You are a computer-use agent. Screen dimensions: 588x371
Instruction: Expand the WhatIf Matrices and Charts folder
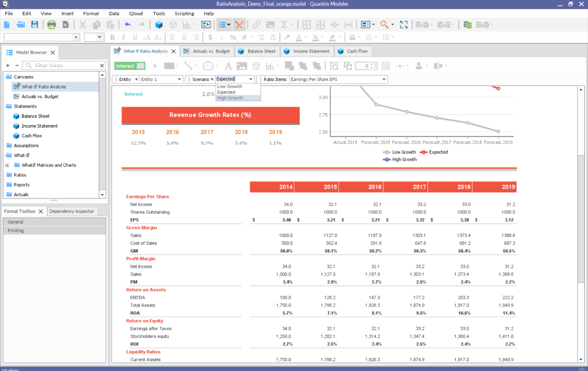7,165
